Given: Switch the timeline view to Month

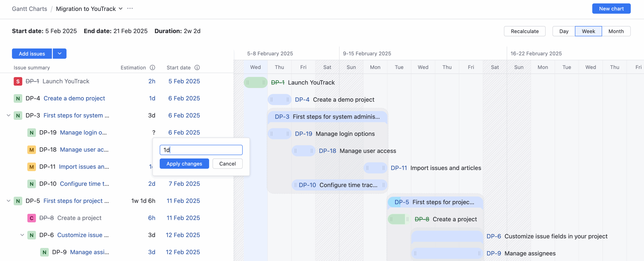Looking at the screenshot, I should (616, 31).
